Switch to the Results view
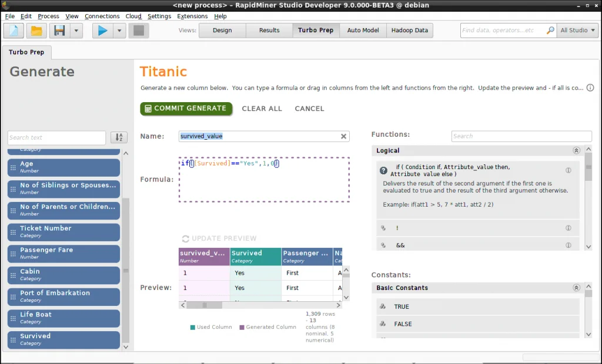Image resolution: width=602 pixels, height=364 pixels. coord(269,30)
